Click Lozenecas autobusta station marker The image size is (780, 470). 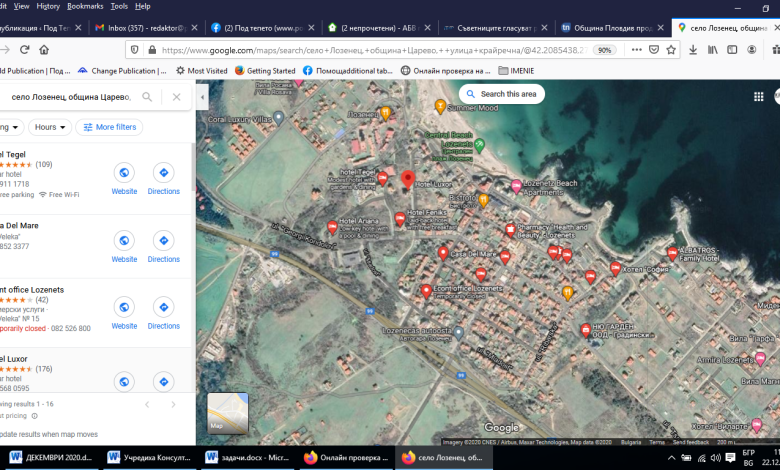pyautogui.click(x=459, y=332)
